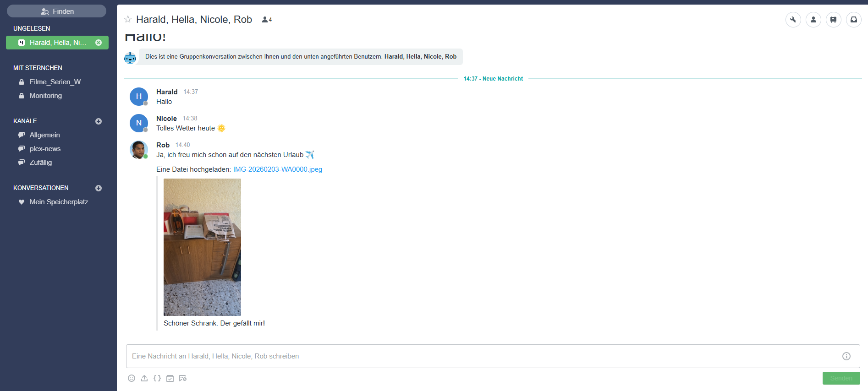Screen dimensions: 868x391
Task: Open the wrench settings menu
Action: [x=793, y=20]
